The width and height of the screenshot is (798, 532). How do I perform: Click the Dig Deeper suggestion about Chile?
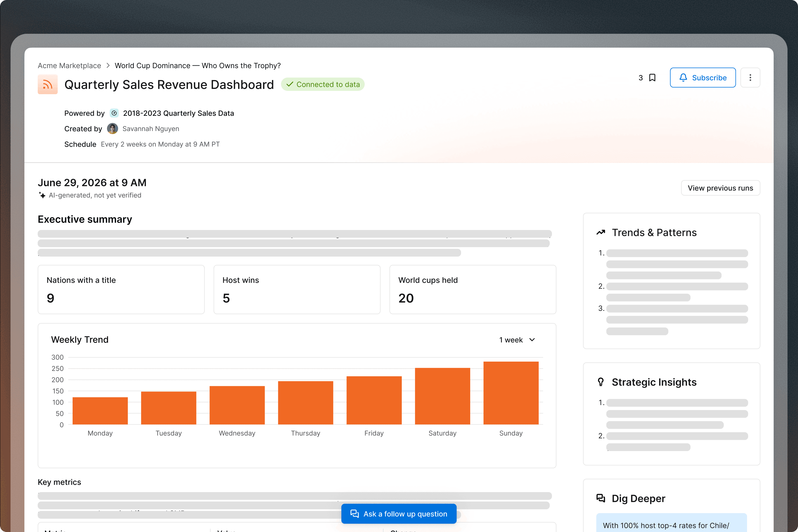tap(671, 523)
